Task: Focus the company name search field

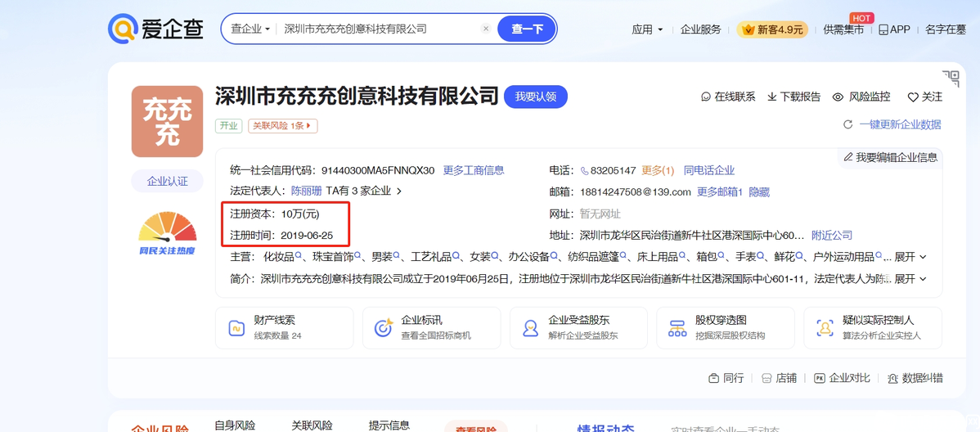Action: [x=379, y=29]
